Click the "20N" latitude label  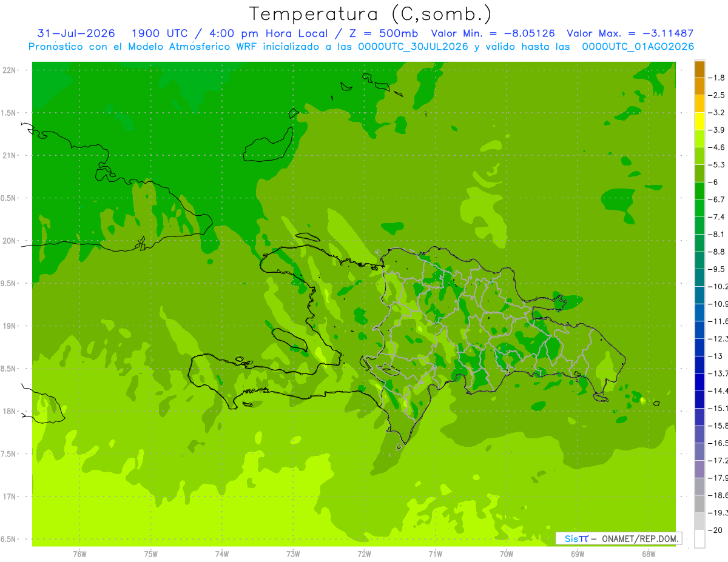click(9, 241)
